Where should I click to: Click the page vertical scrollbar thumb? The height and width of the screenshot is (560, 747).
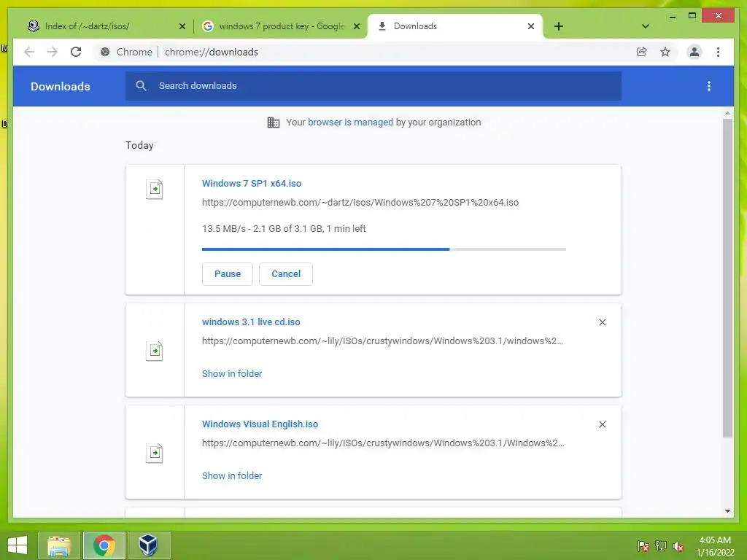coord(727,278)
